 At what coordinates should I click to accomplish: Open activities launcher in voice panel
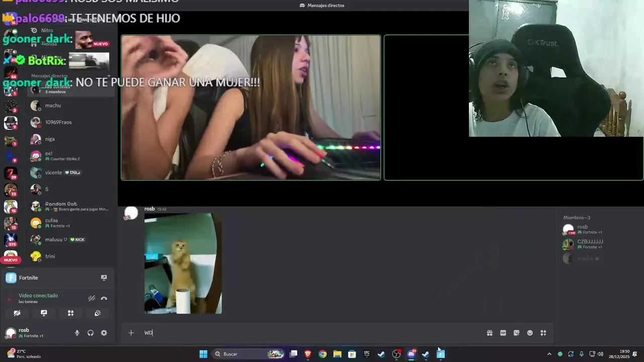[71, 313]
